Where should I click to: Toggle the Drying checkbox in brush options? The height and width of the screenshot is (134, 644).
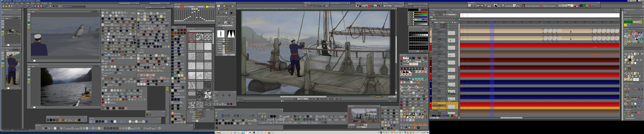tap(224, 53)
